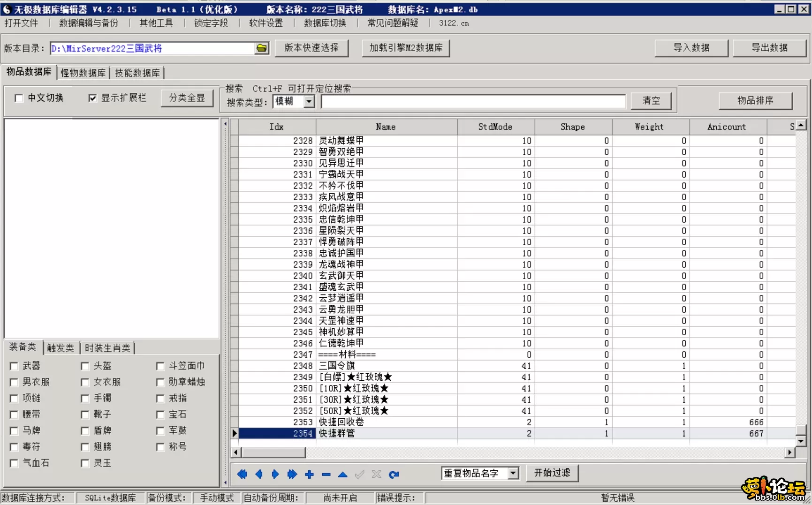This screenshot has height=505, width=812.
Task: Collapse left panel splitter arrow at top
Action: (x=226, y=124)
